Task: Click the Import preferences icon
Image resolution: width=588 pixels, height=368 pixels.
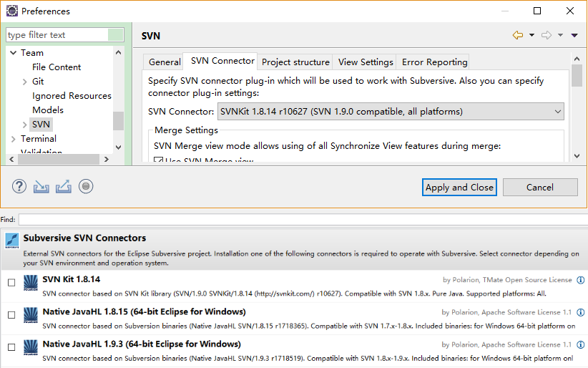Action: tap(41, 186)
